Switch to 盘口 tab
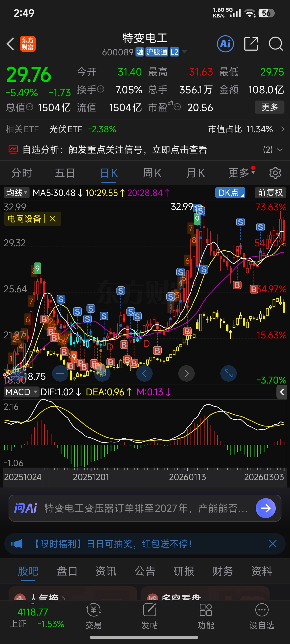290x644 pixels. (x=67, y=571)
